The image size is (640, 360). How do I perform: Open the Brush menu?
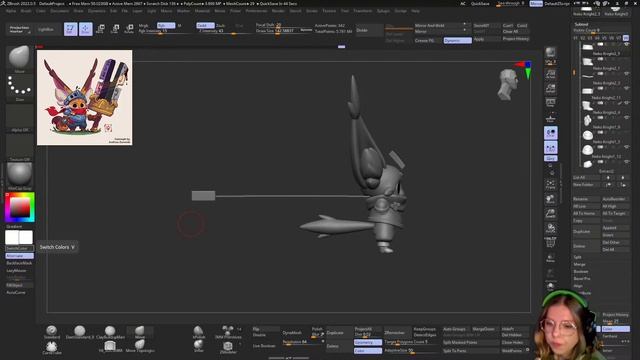click(x=26, y=11)
